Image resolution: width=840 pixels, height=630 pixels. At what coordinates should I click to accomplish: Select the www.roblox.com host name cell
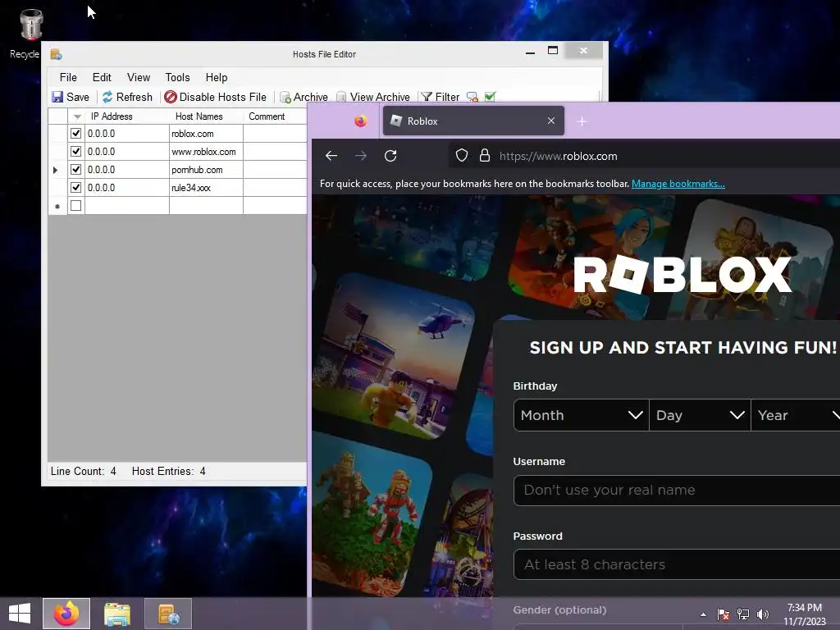coord(206,152)
